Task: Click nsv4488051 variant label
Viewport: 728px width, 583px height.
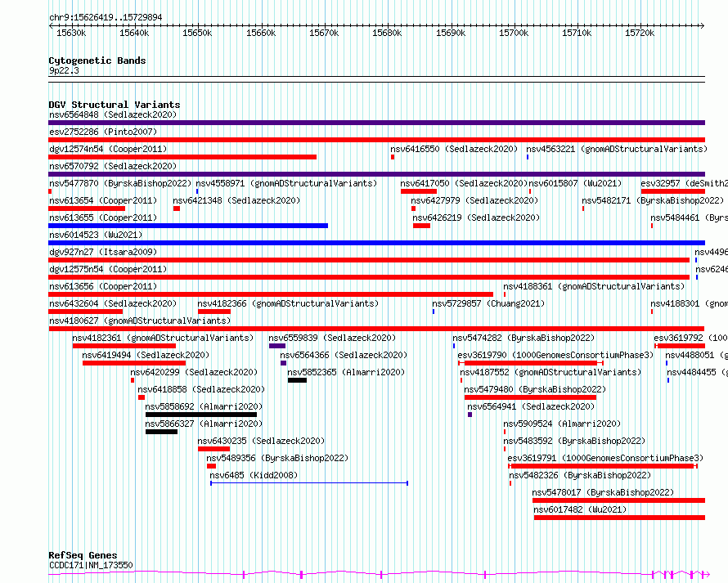Action: click(696, 355)
